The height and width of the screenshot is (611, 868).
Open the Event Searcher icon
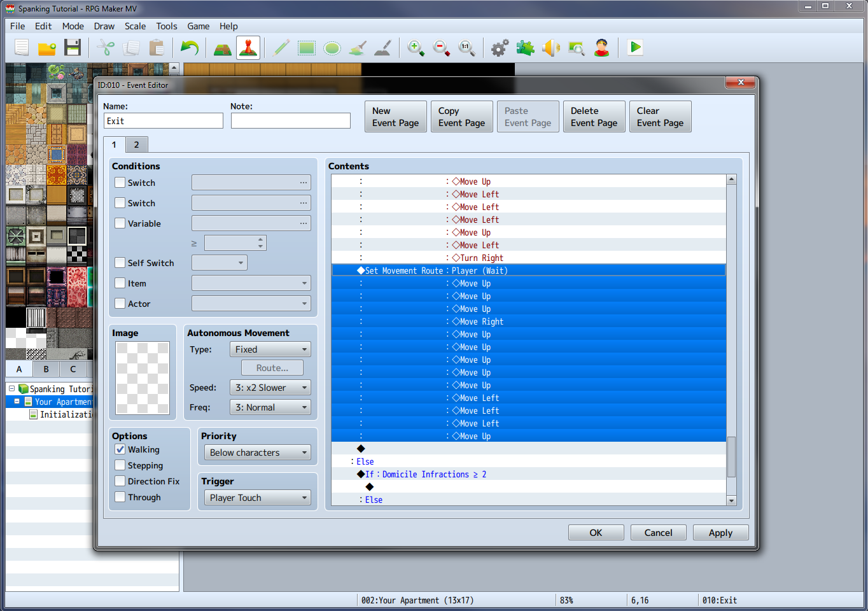click(577, 48)
